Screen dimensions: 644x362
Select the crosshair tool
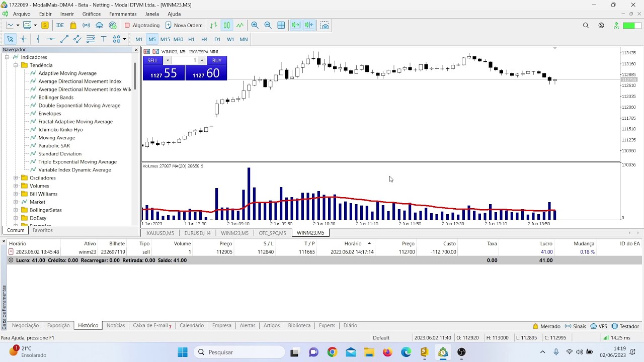click(x=23, y=39)
